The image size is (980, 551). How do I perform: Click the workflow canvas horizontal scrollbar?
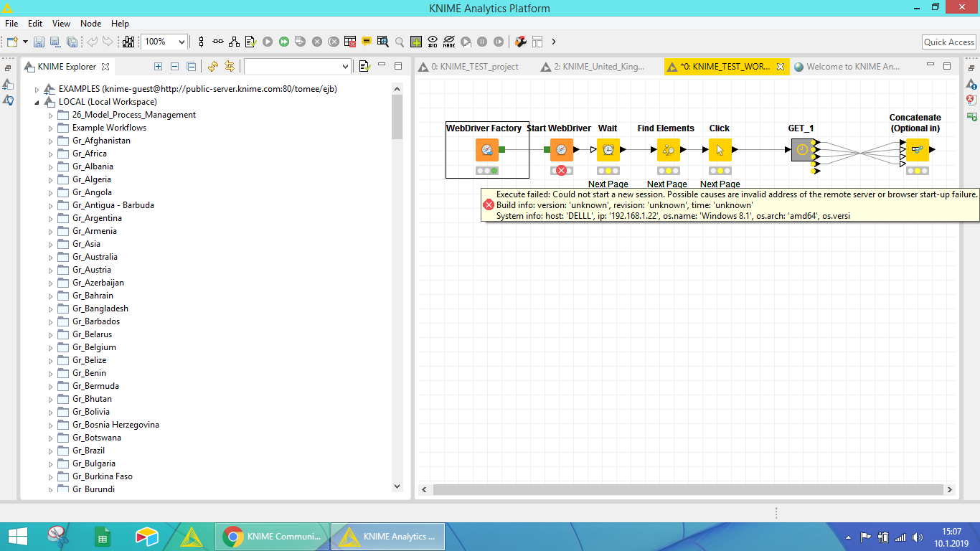688,490
